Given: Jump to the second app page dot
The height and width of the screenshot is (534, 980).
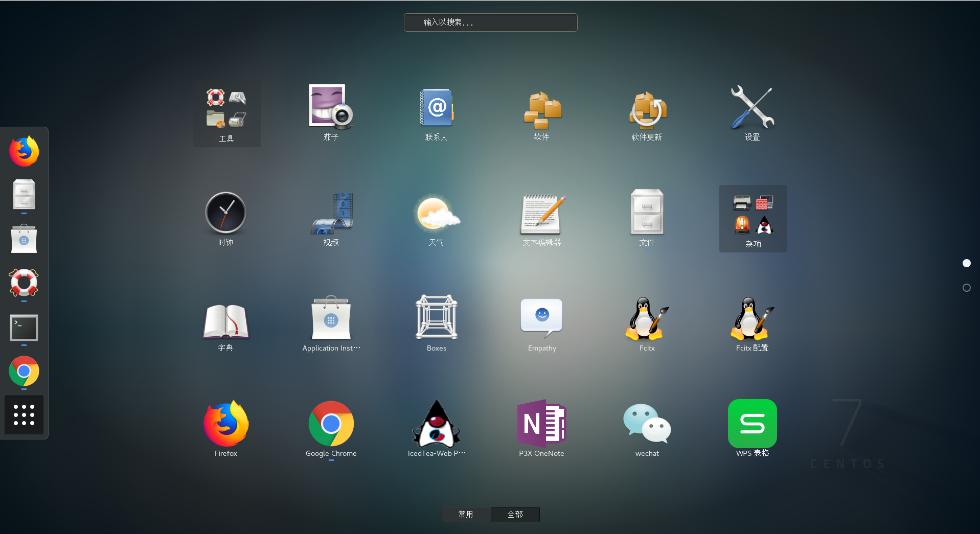Looking at the screenshot, I should tap(966, 288).
